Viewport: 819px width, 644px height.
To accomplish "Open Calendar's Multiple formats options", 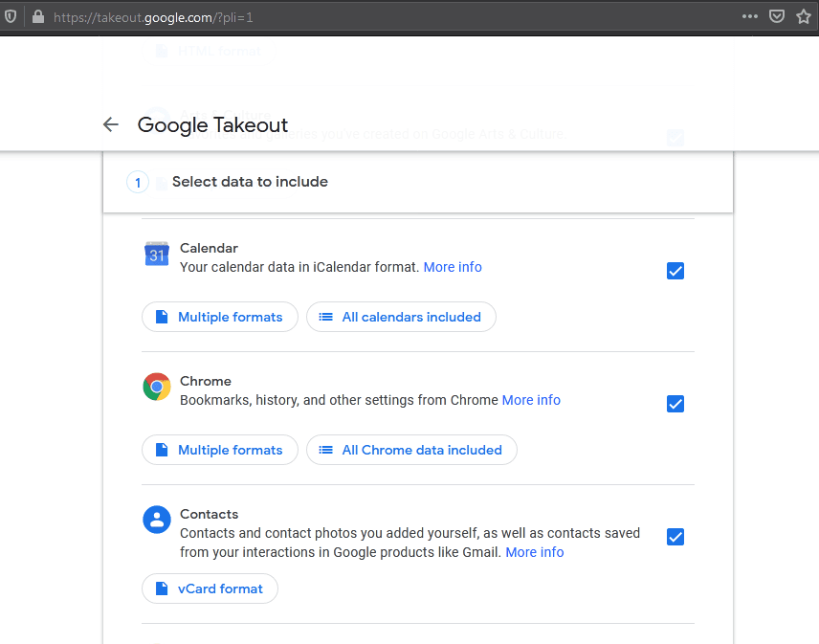I will 220,317.
